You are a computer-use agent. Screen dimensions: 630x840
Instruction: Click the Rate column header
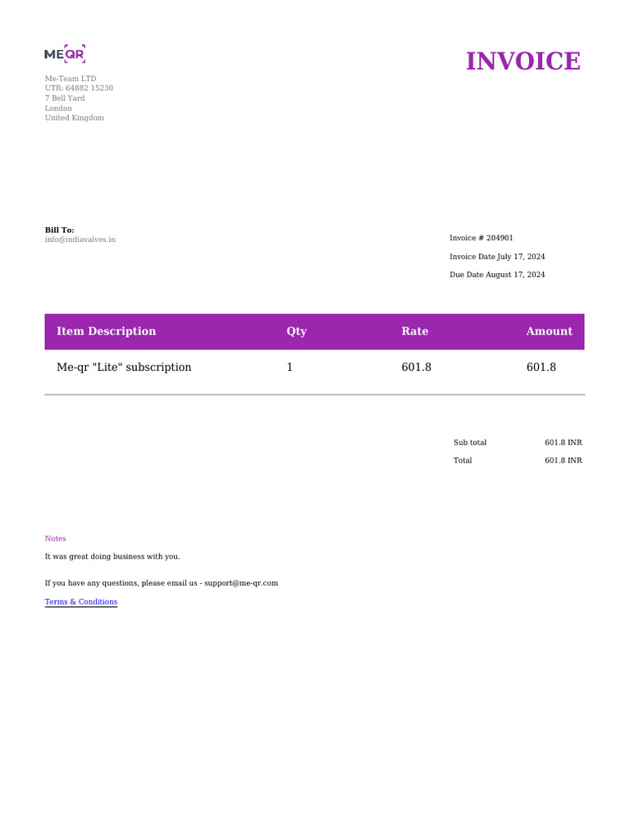tap(414, 331)
